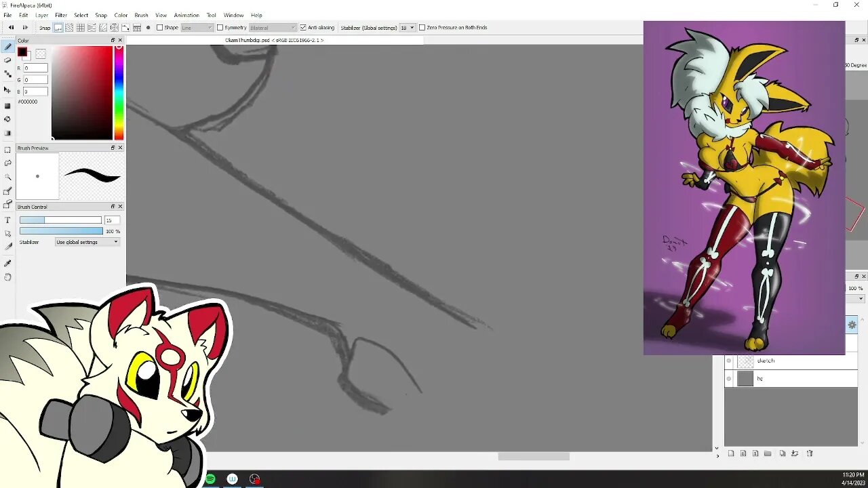Click the Redo arrow in toolbar
Image resolution: width=868 pixels, height=488 pixels.
point(25,28)
